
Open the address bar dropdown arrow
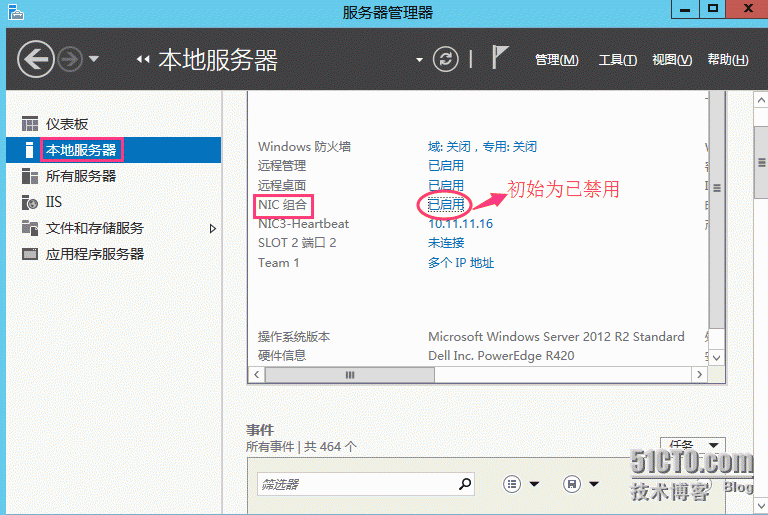419,60
